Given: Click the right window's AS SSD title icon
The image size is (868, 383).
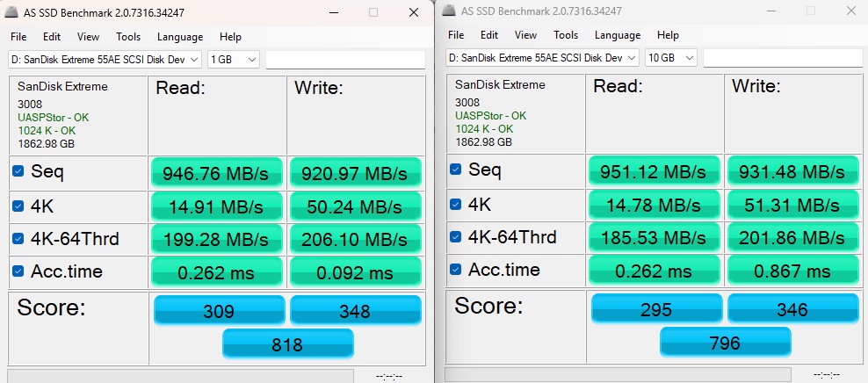Looking at the screenshot, I should 450,11.
